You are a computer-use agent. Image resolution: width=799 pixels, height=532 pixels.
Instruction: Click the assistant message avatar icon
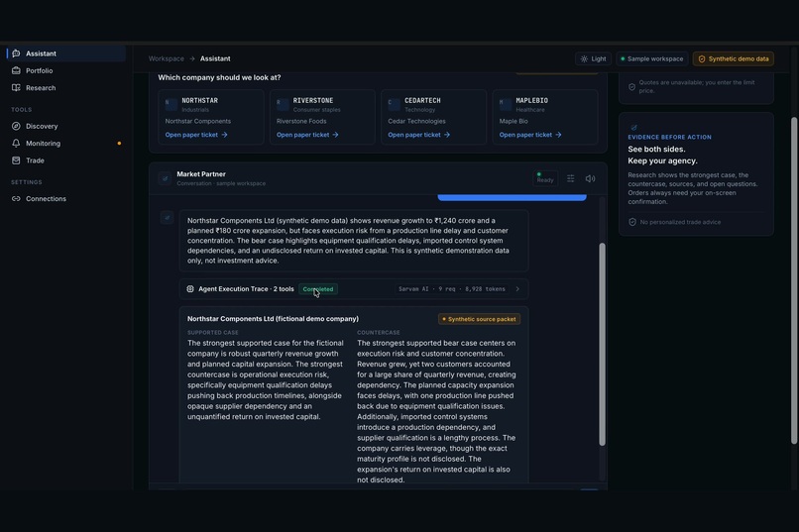click(x=168, y=218)
